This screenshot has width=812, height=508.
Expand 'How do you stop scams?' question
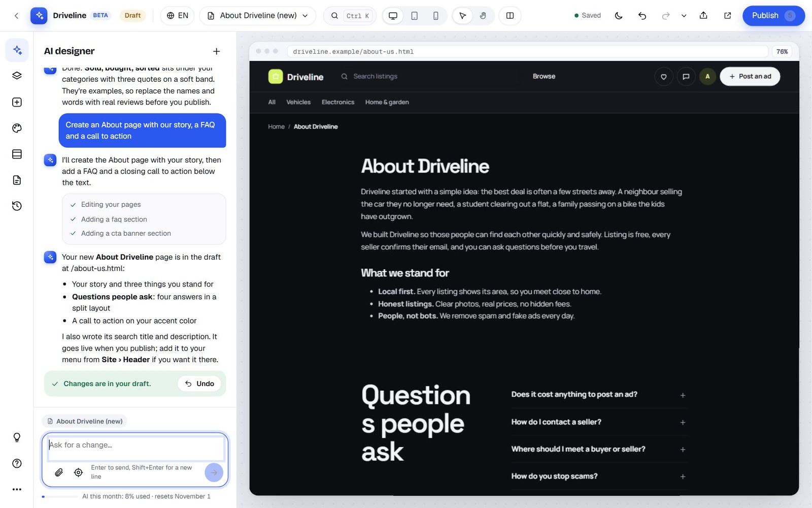[599, 477]
